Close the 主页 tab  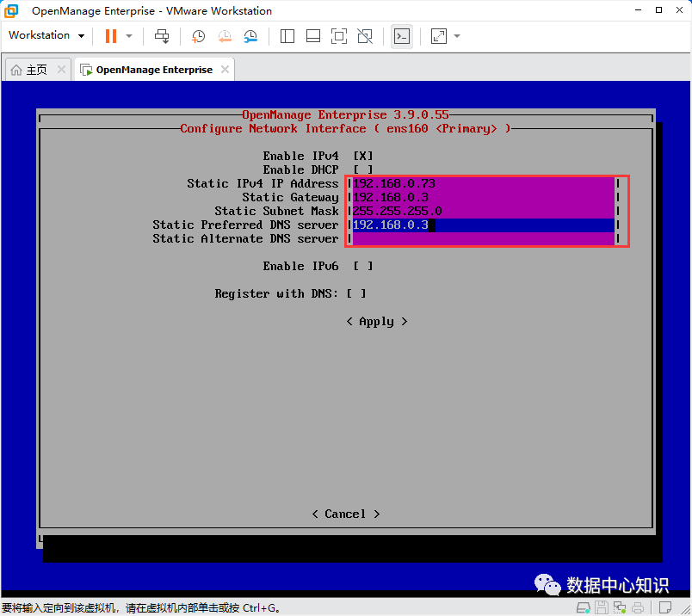[61, 70]
